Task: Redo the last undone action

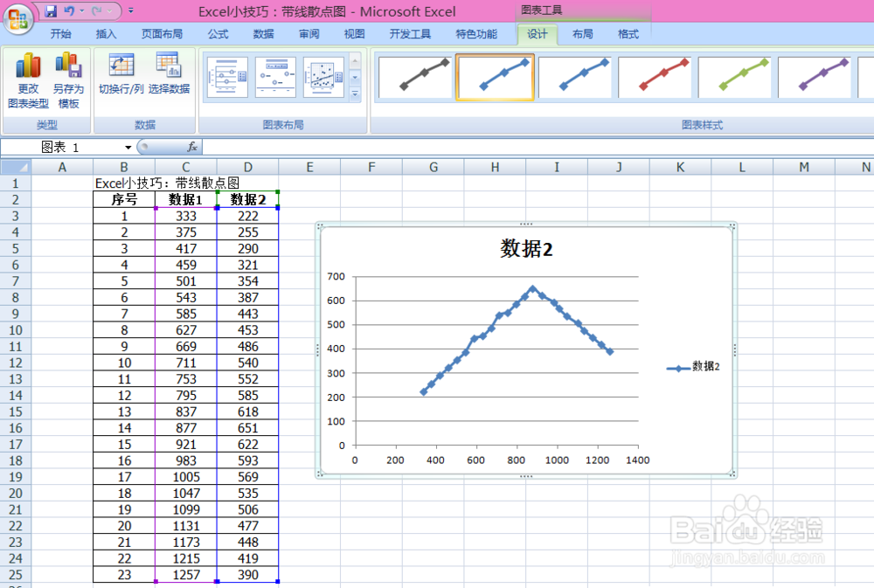Action: [97, 10]
